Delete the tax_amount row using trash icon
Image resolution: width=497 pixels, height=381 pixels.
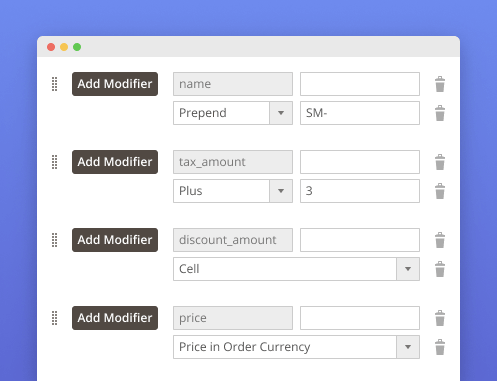click(x=440, y=162)
